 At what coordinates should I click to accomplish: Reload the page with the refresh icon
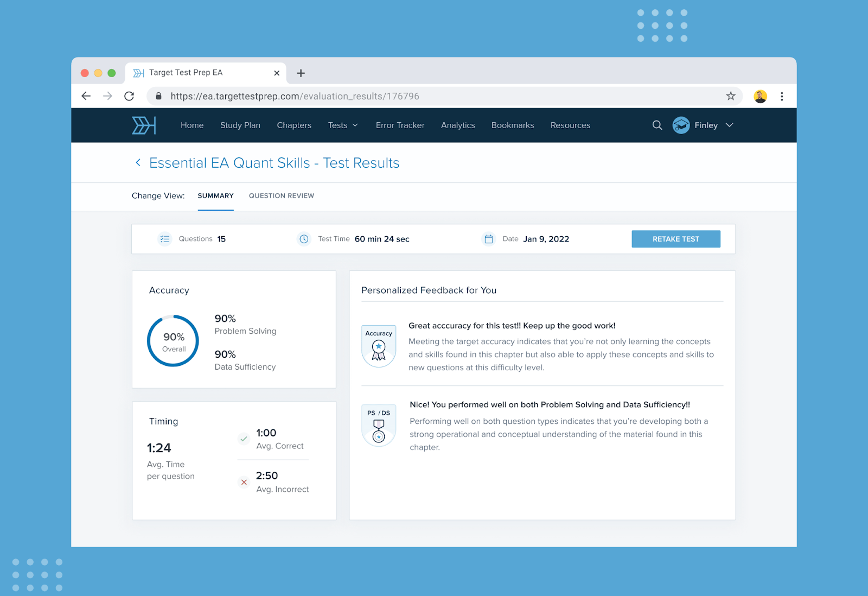click(129, 96)
